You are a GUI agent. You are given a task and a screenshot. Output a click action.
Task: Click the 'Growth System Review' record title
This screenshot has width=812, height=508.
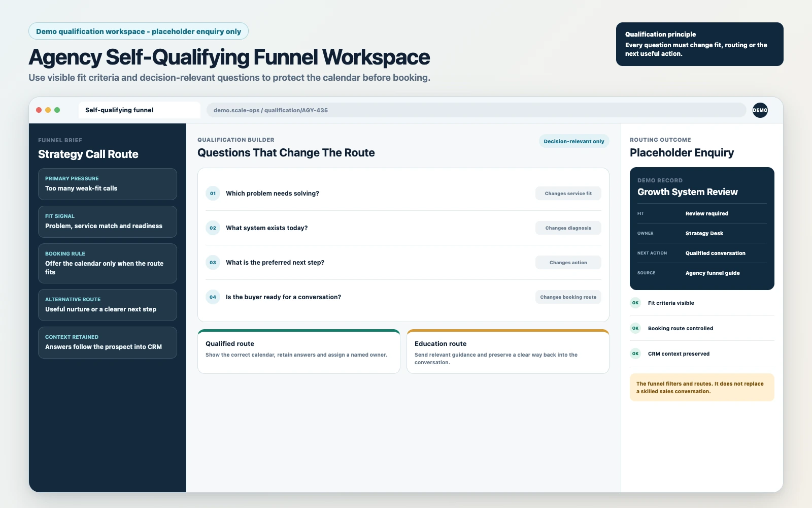[688, 192]
